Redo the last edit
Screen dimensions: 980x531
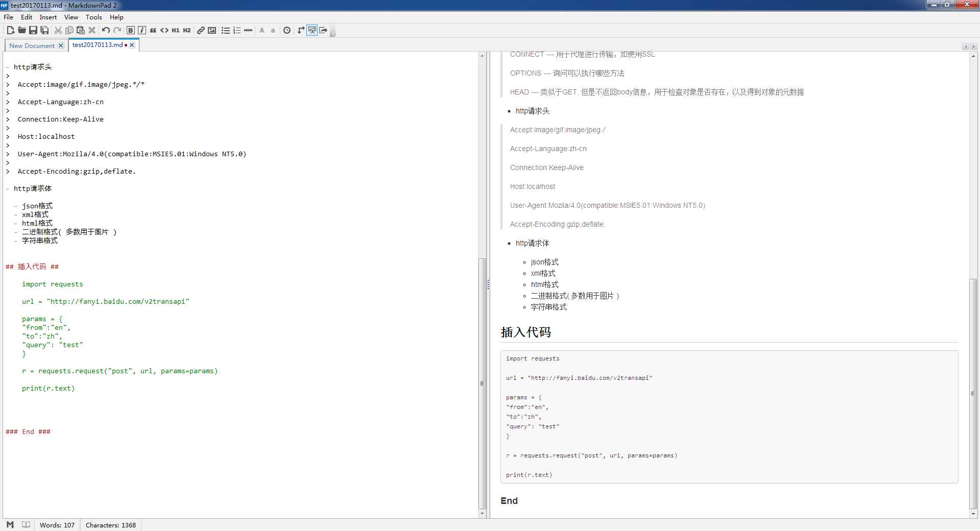coord(117,31)
